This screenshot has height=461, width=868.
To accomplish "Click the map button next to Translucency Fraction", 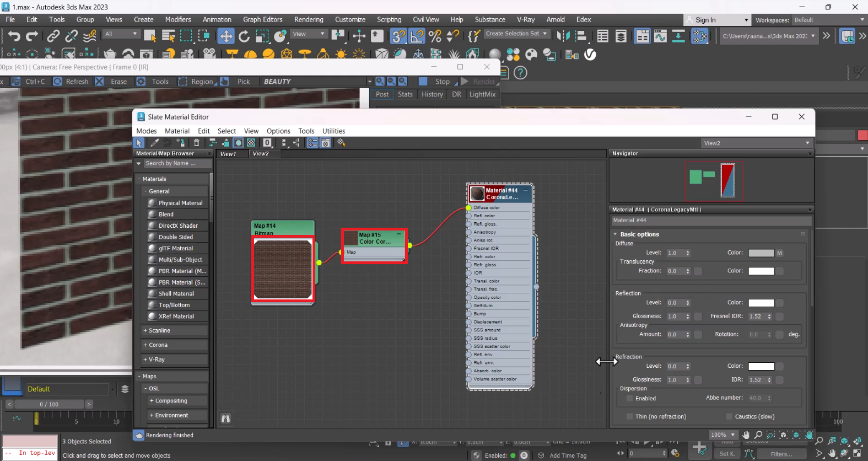I will pyautogui.click(x=698, y=271).
